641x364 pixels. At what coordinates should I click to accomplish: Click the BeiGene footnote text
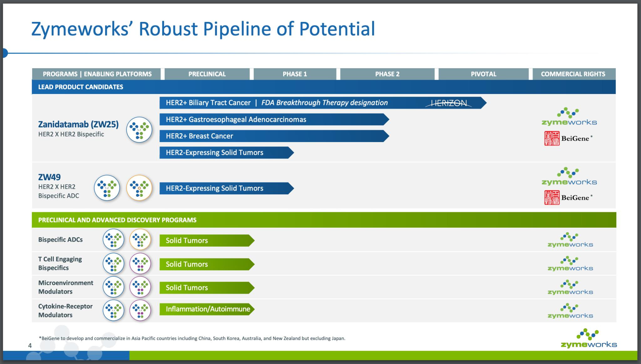[x=192, y=338]
